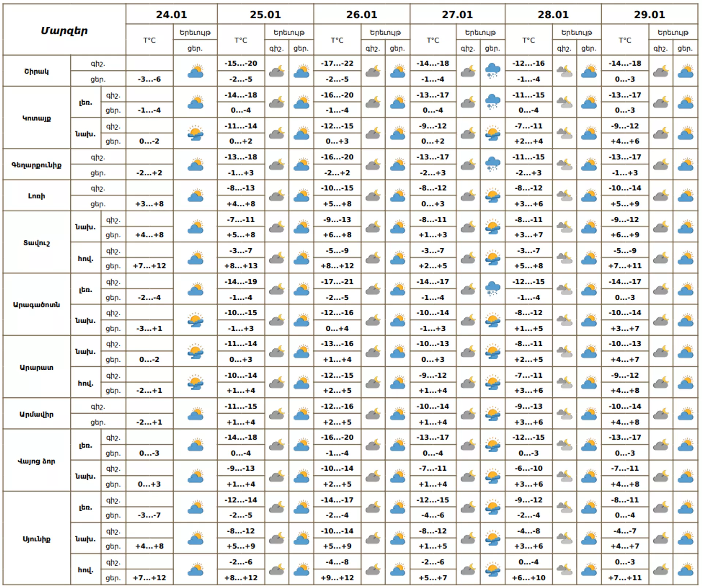Image resolution: width=702 pixels, height=588 pixels.
Task: Click Գեղարքունիք snow cloud icon on 27.01
Action: pos(492,165)
